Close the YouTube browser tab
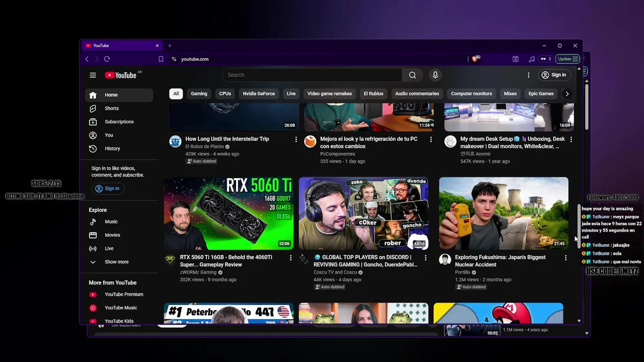644x362 pixels. click(157, 46)
